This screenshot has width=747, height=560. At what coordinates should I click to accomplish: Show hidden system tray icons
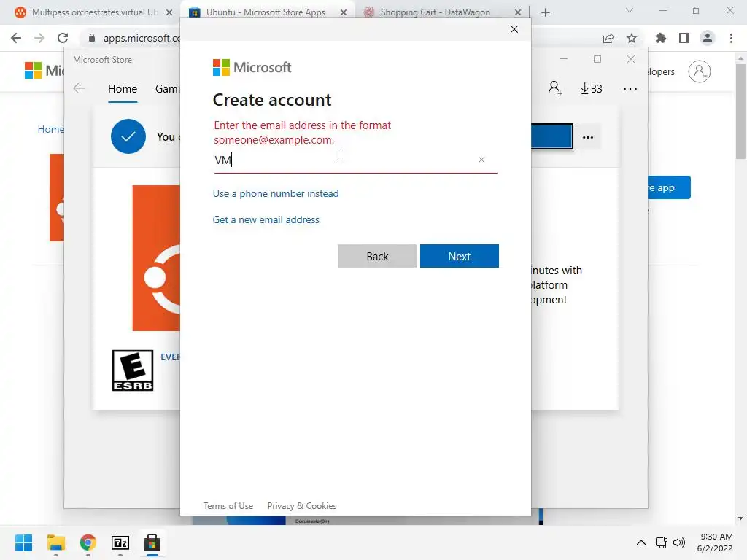tap(641, 542)
